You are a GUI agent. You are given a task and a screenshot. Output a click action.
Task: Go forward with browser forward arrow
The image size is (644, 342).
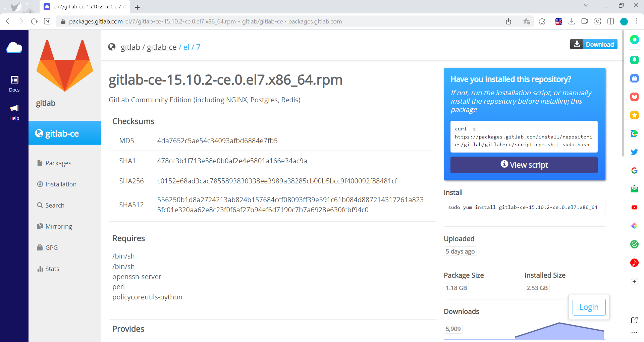click(x=21, y=21)
